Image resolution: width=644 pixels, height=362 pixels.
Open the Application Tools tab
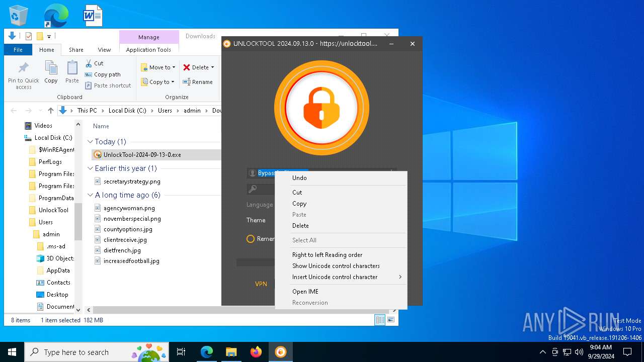(148, 50)
